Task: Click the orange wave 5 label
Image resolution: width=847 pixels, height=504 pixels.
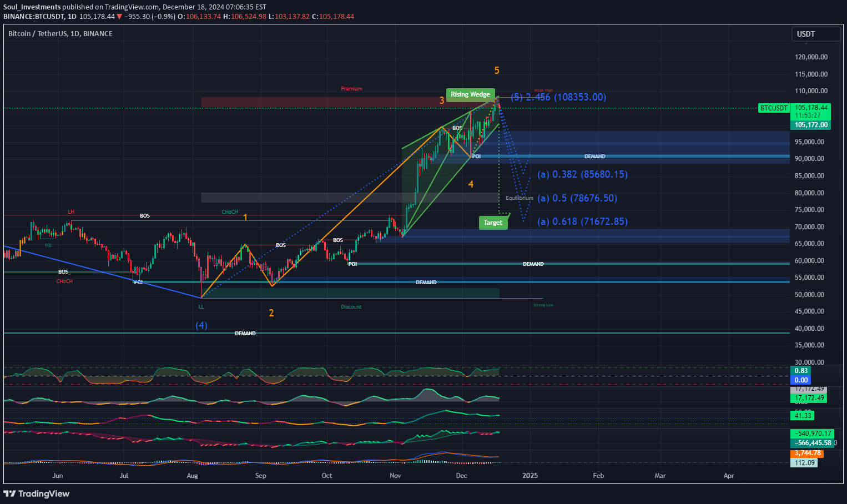Action: point(497,70)
